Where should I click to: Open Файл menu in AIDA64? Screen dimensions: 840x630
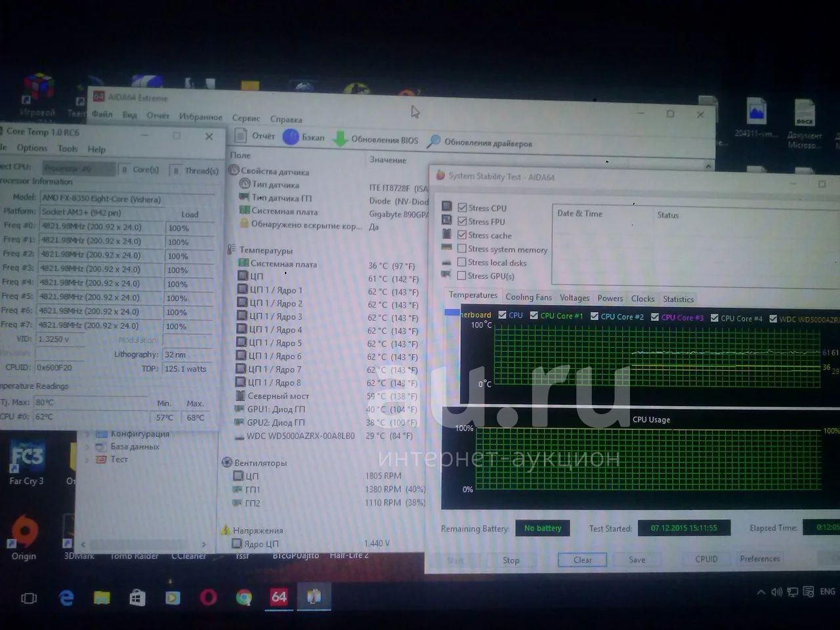[102, 114]
